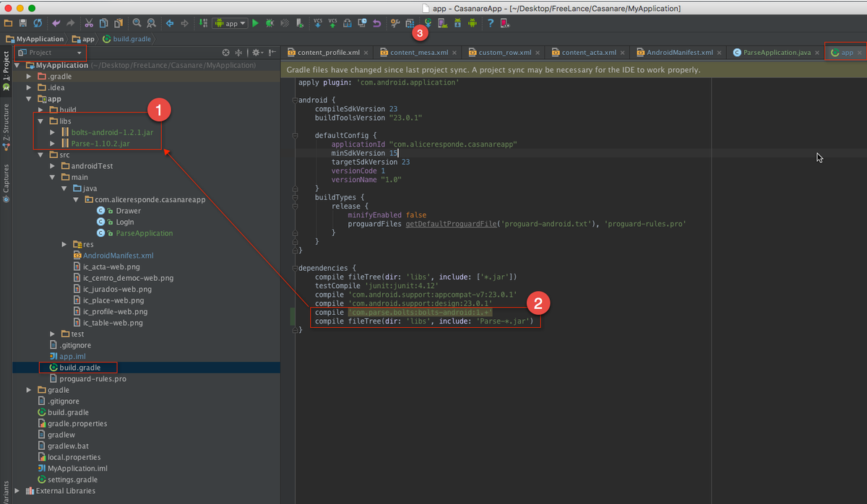Click the editor scrollbar on the right
Screen dimensions: 867x504
862,217
